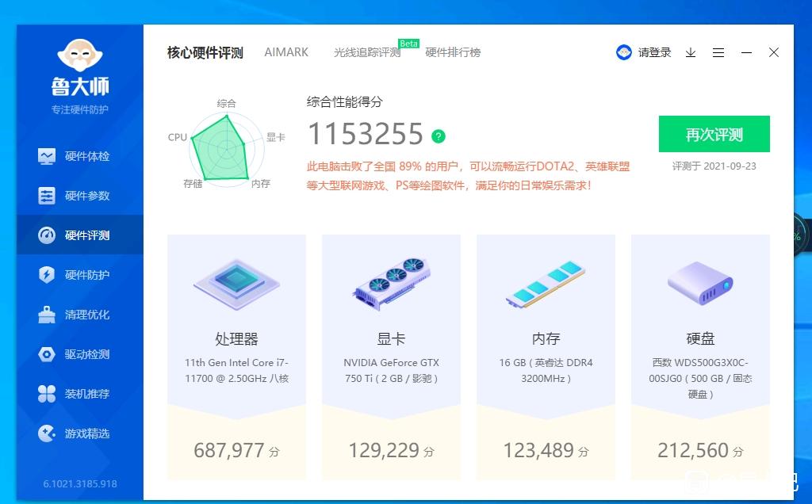Click 硬件防护 sidebar label
The image size is (812, 504).
tap(87, 275)
